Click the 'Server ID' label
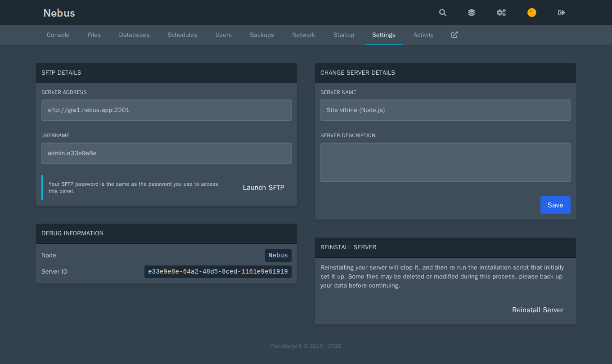 click(54, 272)
